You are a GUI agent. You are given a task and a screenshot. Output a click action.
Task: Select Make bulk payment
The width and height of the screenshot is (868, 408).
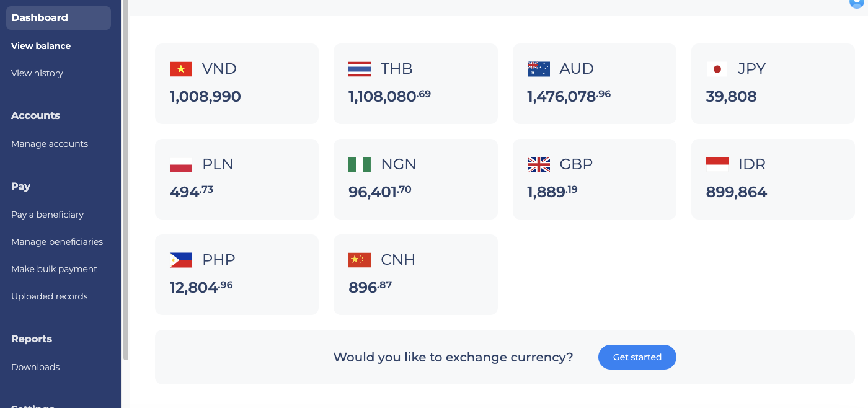tap(54, 269)
